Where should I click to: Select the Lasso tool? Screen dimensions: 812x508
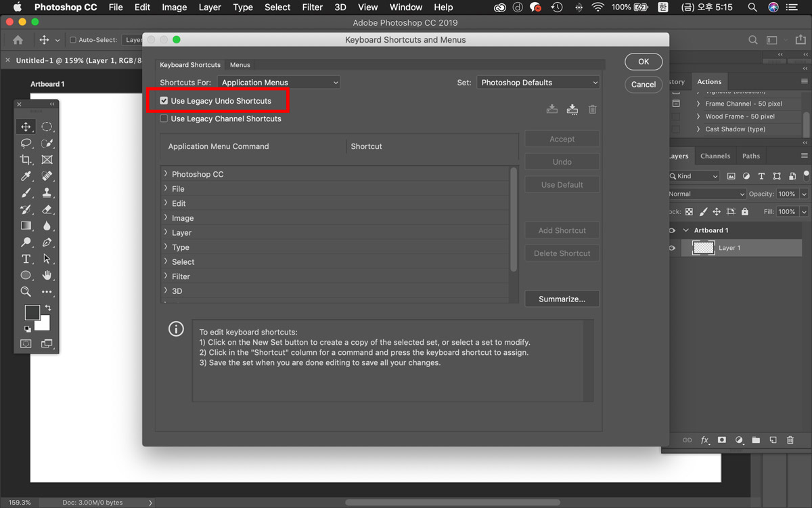[x=26, y=144]
